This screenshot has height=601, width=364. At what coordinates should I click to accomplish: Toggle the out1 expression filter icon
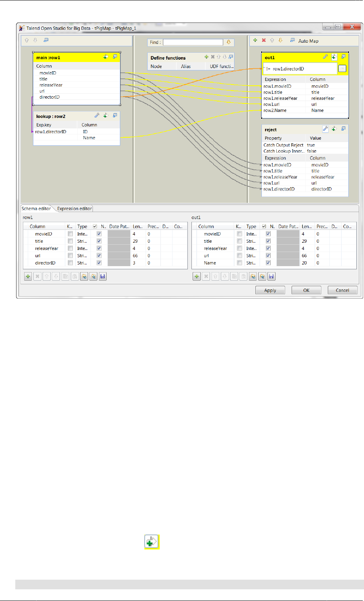coord(334,57)
